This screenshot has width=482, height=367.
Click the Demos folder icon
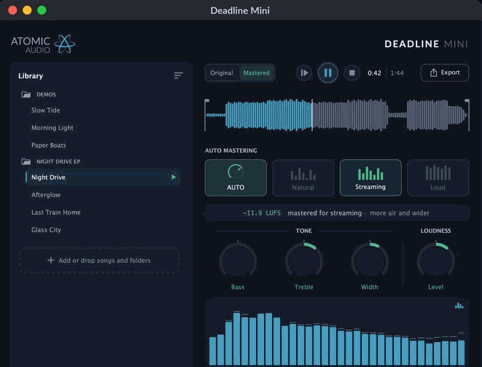[26, 94]
